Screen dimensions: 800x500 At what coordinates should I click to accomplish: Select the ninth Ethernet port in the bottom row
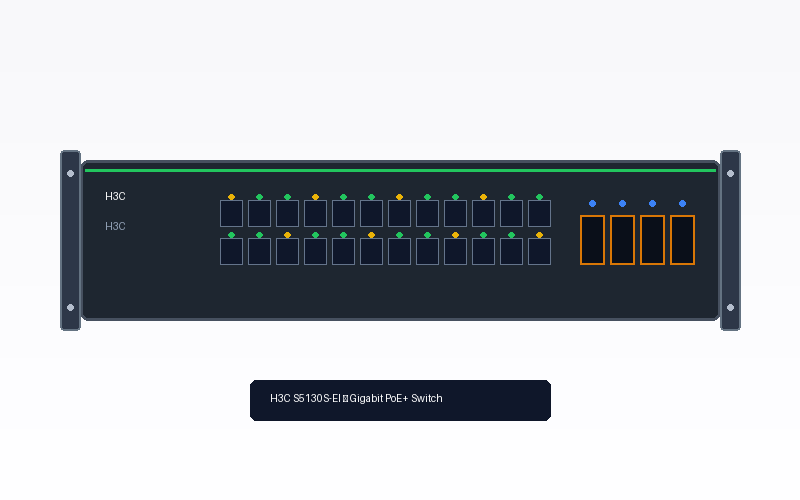click(456, 252)
